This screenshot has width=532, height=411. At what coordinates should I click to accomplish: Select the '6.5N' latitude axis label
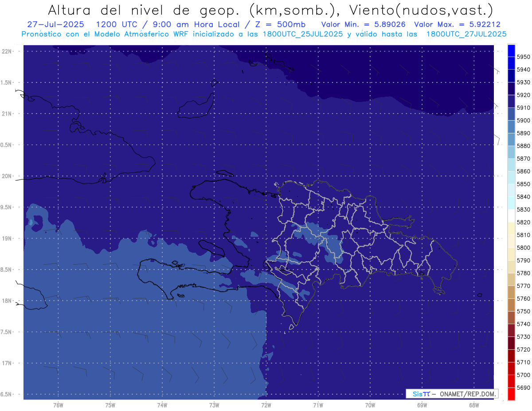(7, 394)
